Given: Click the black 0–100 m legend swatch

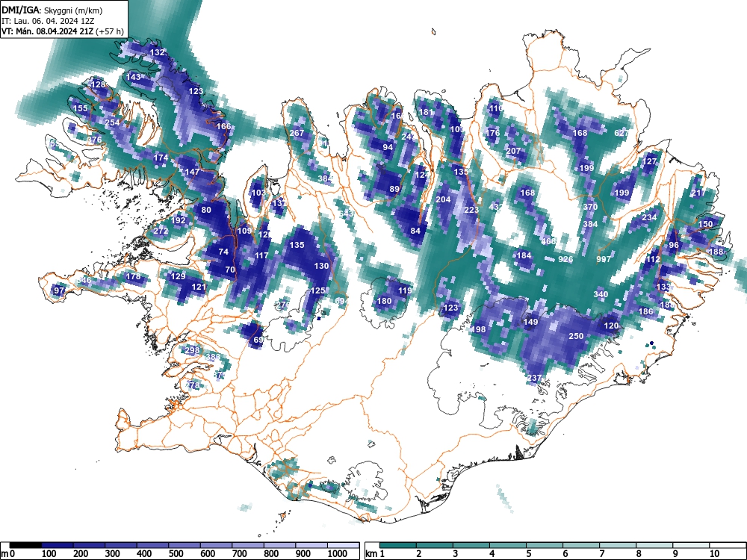Looking at the screenshot, I should pyautogui.click(x=25, y=545).
